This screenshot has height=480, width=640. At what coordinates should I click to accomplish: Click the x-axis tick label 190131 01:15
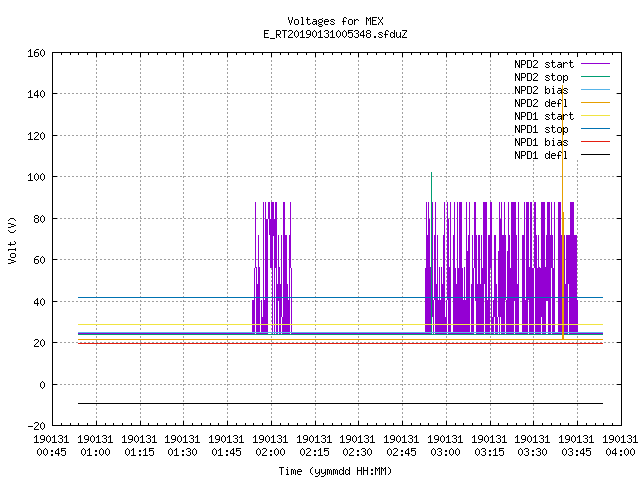[x=139, y=446]
